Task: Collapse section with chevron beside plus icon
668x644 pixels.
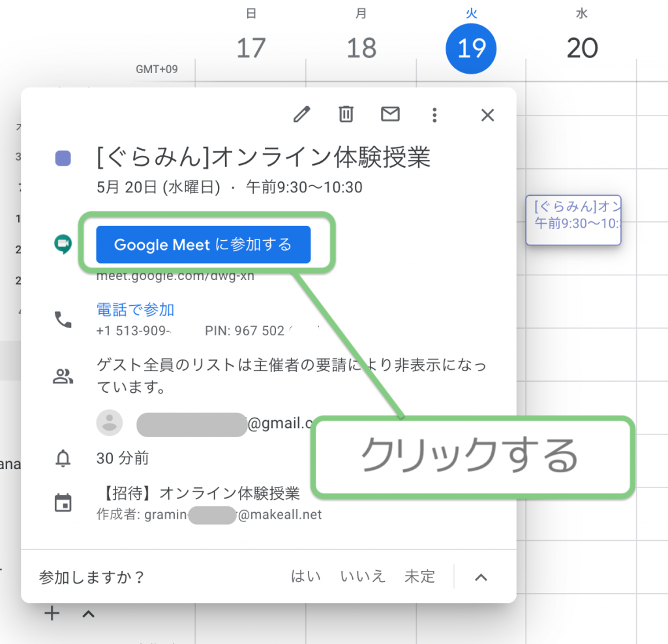Action: (88, 614)
